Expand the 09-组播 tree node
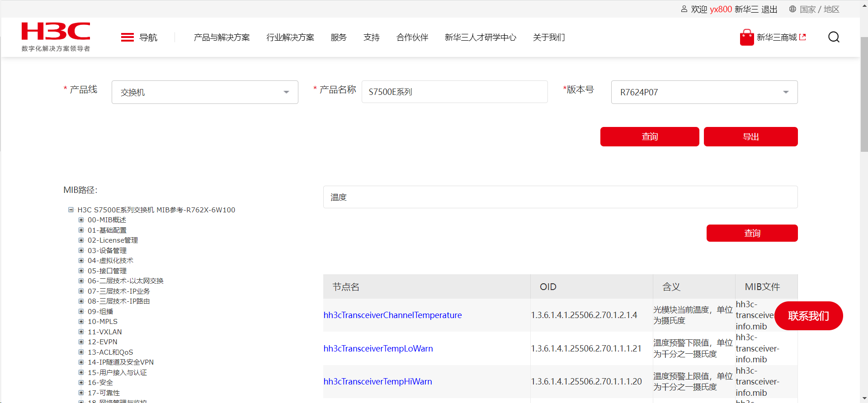Image resolution: width=868 pixels, height=403 pixels. pos(81,311)
